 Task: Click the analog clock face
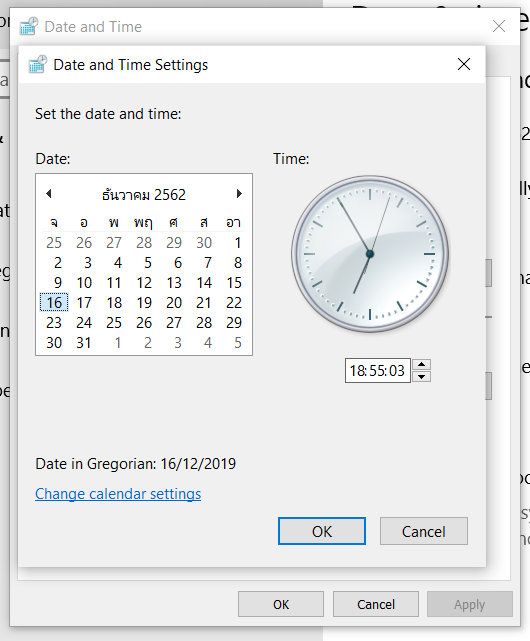pos(370,254)
